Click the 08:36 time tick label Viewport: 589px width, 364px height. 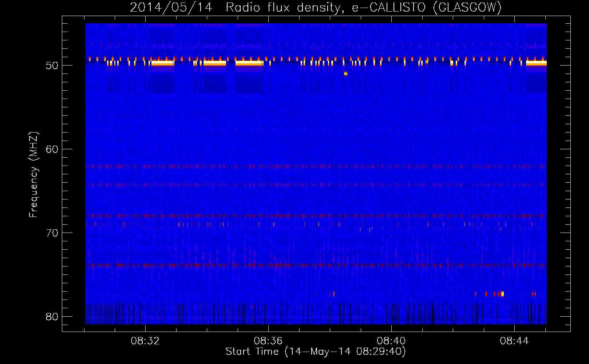click(268, 341)
